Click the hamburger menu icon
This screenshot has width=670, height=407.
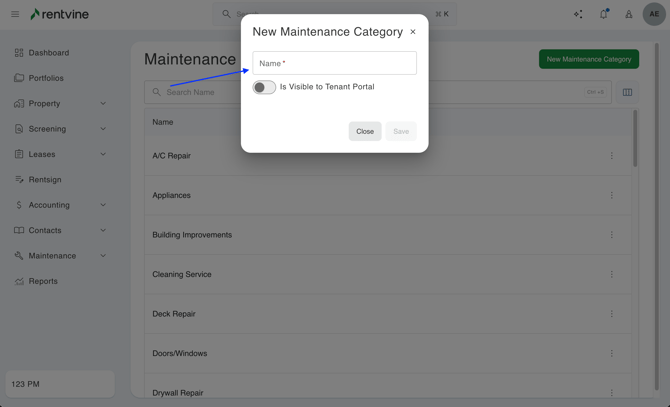(x=15, y=14)
